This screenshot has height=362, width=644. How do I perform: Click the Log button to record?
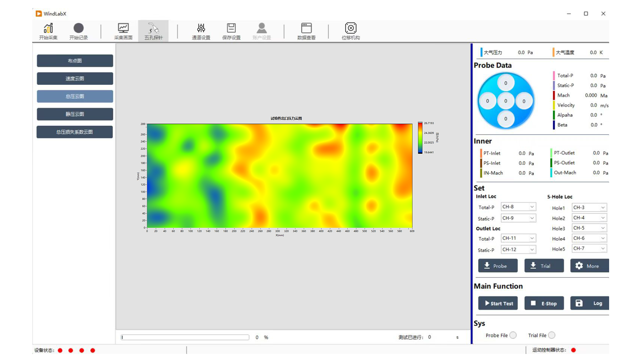click(589, 303)
